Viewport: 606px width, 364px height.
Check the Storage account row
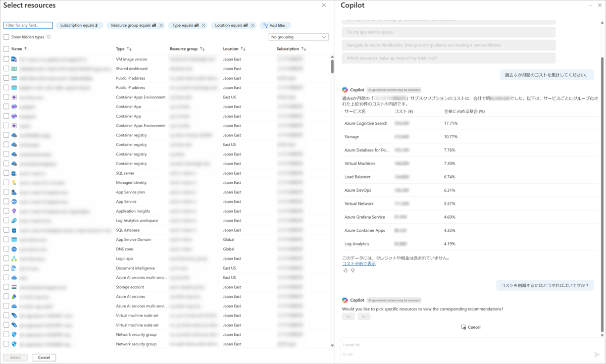(6, 287)
